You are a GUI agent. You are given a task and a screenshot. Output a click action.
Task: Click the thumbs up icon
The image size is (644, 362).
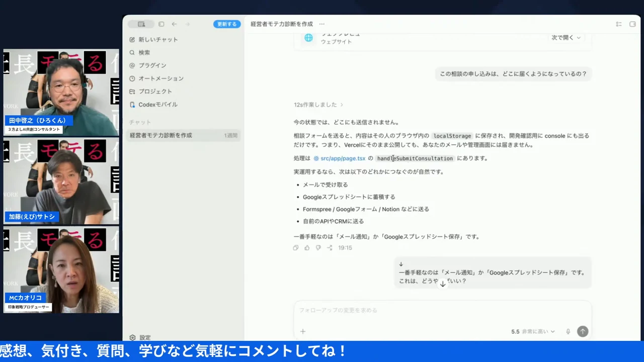click(x=307, y=248)
